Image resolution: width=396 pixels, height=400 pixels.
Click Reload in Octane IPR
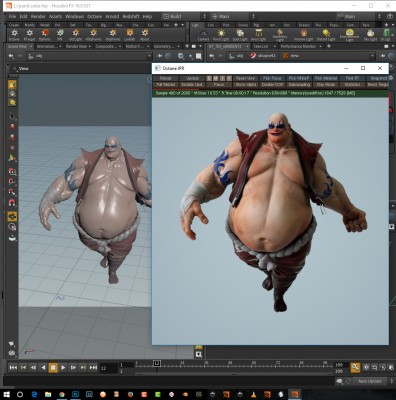[x=166, y=78]
